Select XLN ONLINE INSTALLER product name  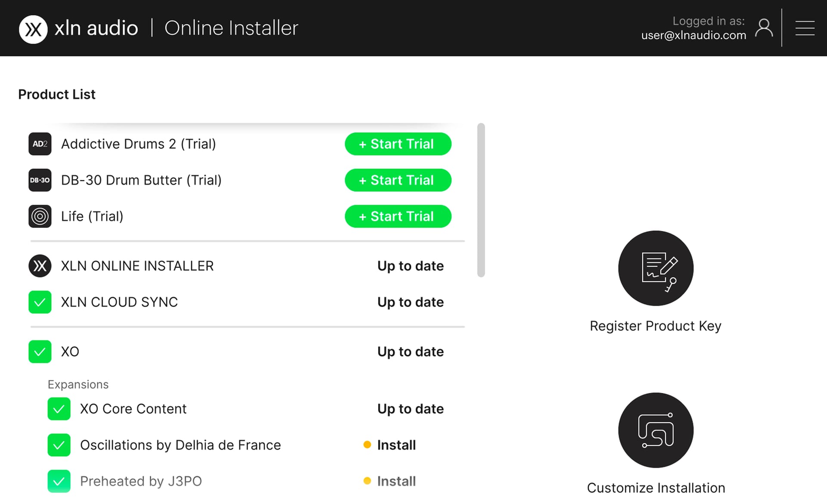(137, 266)
